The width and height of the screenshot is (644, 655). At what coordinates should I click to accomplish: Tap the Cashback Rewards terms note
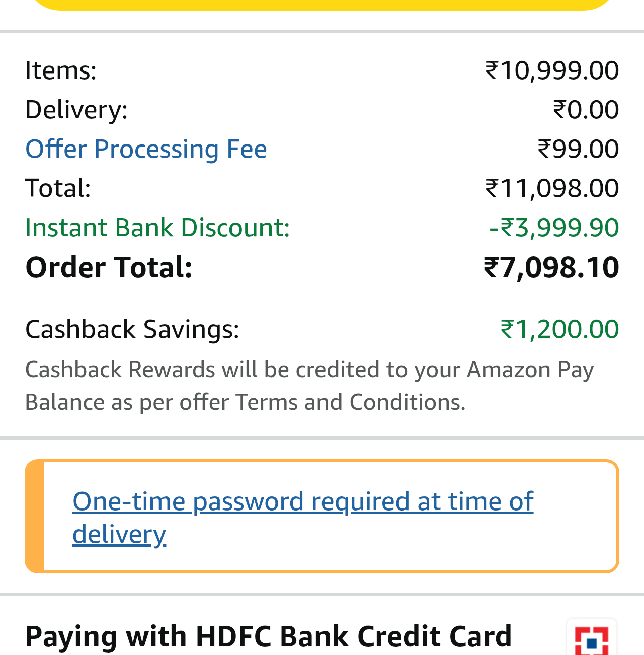tap(309, 386)
